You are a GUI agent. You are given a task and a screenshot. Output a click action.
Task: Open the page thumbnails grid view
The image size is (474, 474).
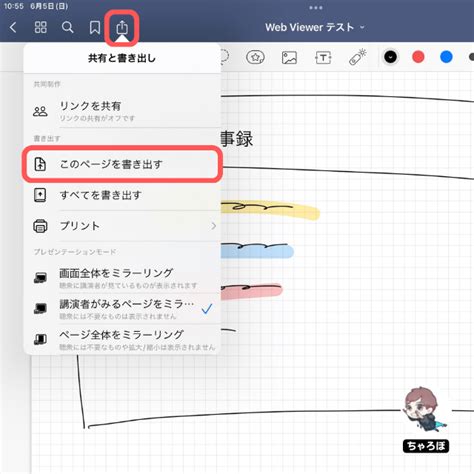click(x=41, y=27)
